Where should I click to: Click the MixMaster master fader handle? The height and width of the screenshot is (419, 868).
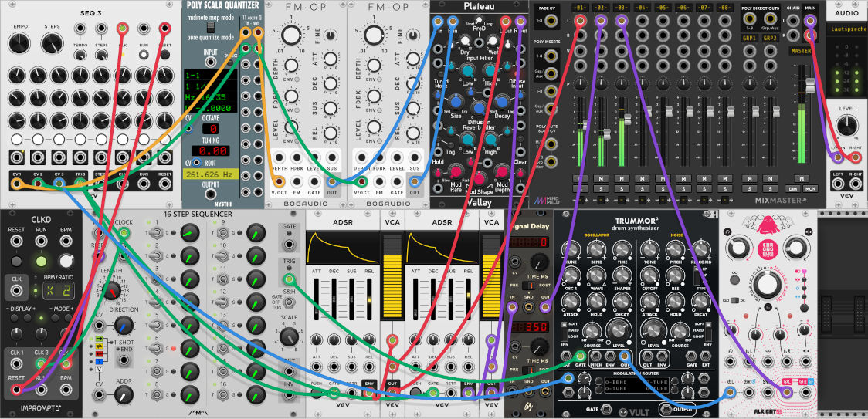[x=810, y=85]
